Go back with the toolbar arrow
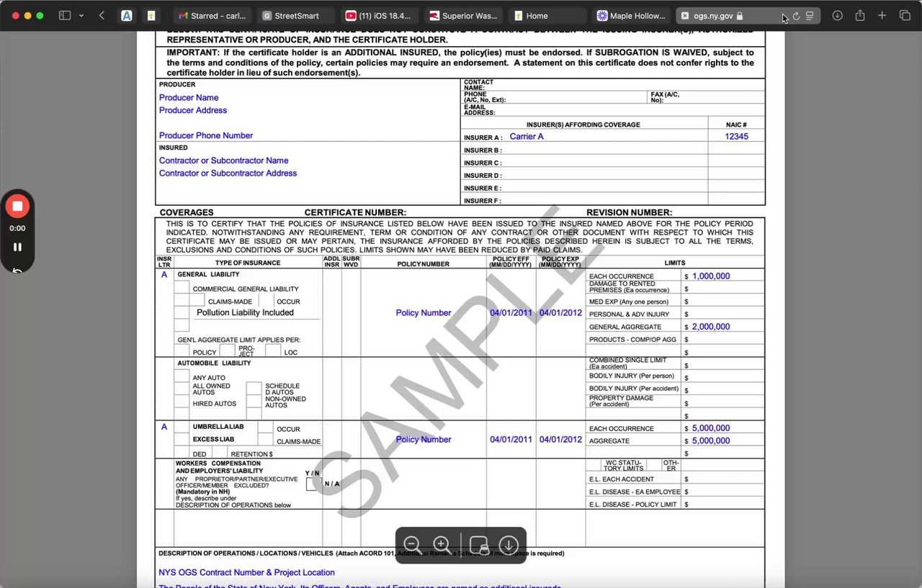 tap(102, 15)
